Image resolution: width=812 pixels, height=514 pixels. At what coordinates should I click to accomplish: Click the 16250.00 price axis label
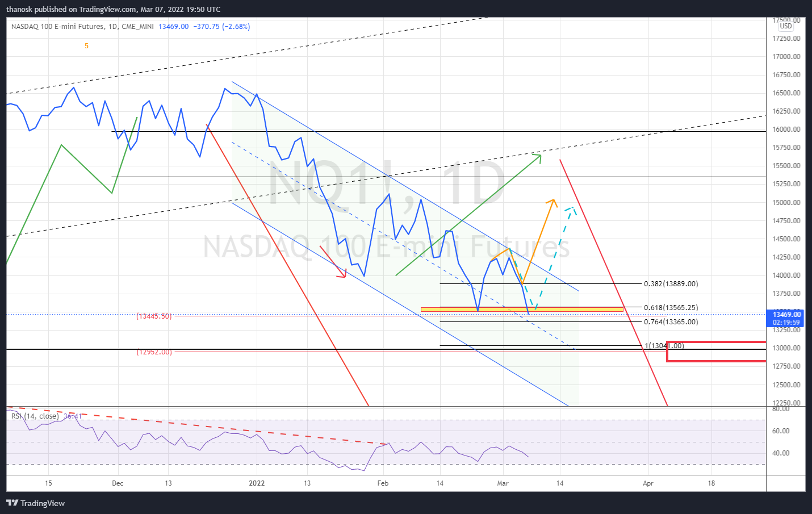[x=786, y=111]
